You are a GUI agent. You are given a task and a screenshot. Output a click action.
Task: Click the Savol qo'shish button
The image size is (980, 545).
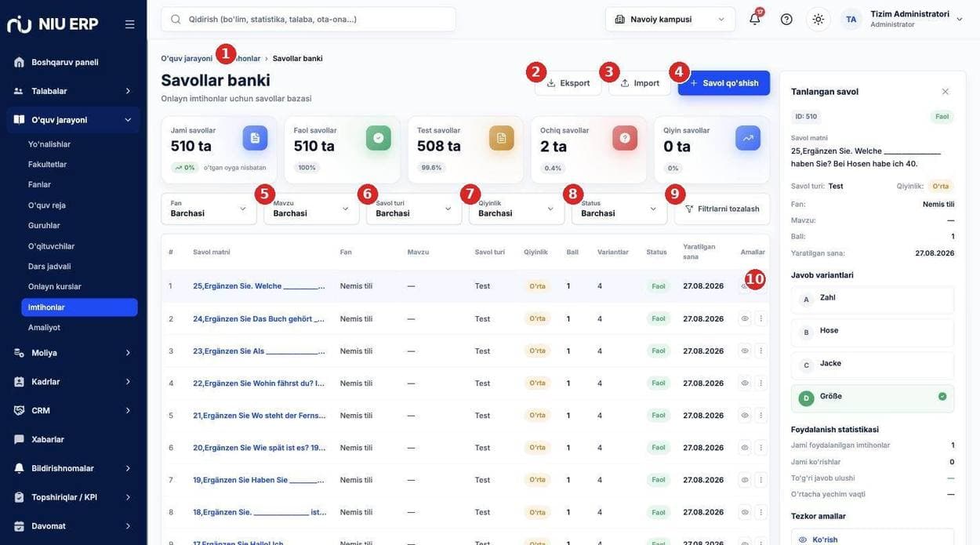pos(724,83)
